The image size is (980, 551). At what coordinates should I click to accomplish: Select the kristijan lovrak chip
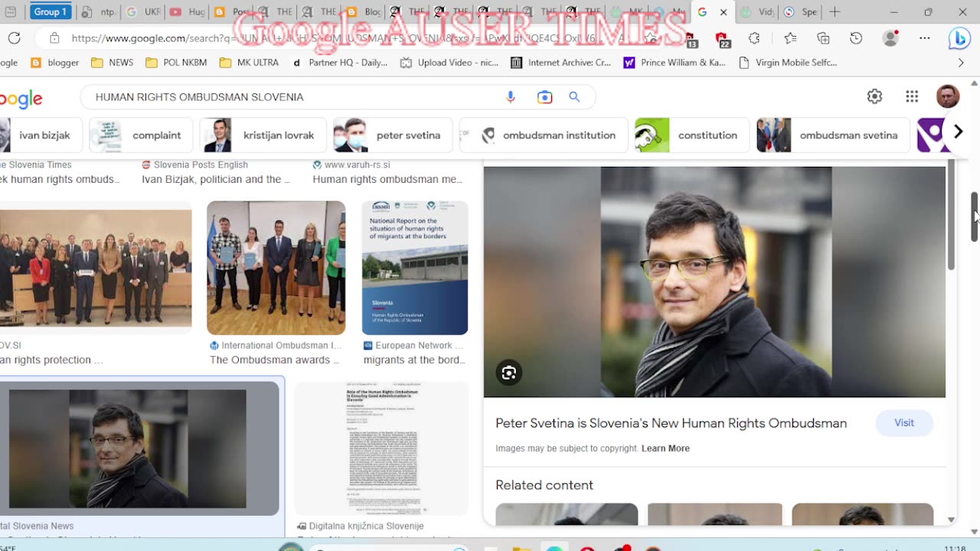tap(263, 135)
